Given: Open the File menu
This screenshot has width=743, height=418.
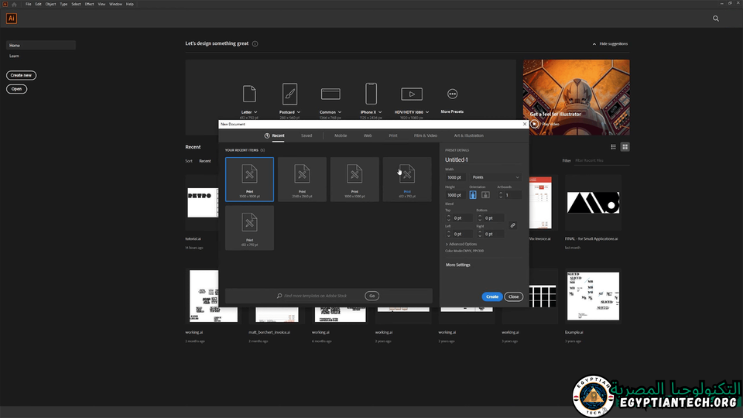Looking at the screenshot, I should pyautogui.click(x=28, y=4).
